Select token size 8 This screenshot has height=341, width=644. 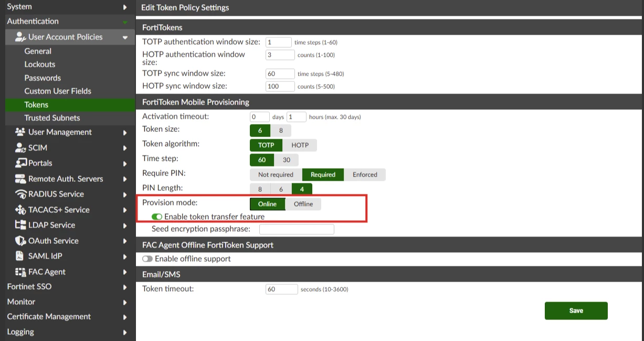tap(281, 130)
